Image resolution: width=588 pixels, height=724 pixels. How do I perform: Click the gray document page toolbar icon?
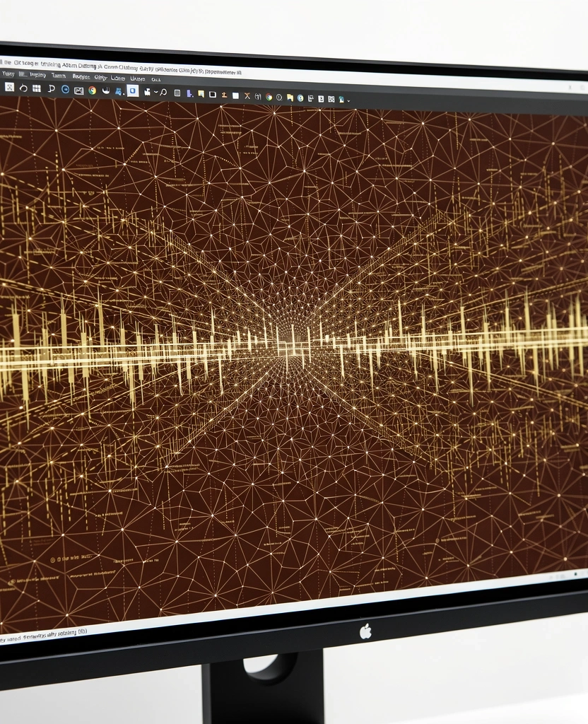click(177, 93)
